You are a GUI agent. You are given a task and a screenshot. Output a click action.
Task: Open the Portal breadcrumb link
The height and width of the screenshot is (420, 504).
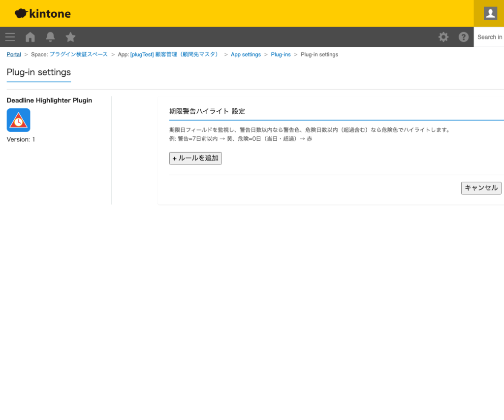coord(13,54)
